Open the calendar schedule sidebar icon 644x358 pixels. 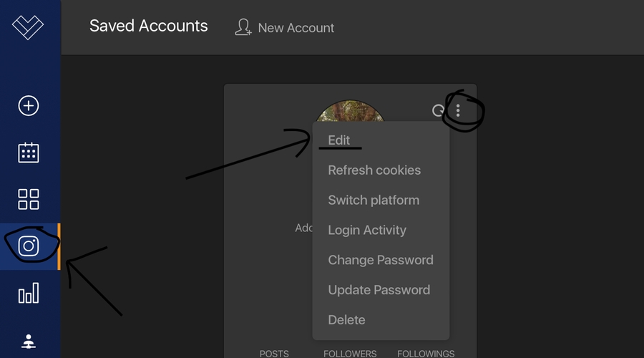tap(28, 153)
